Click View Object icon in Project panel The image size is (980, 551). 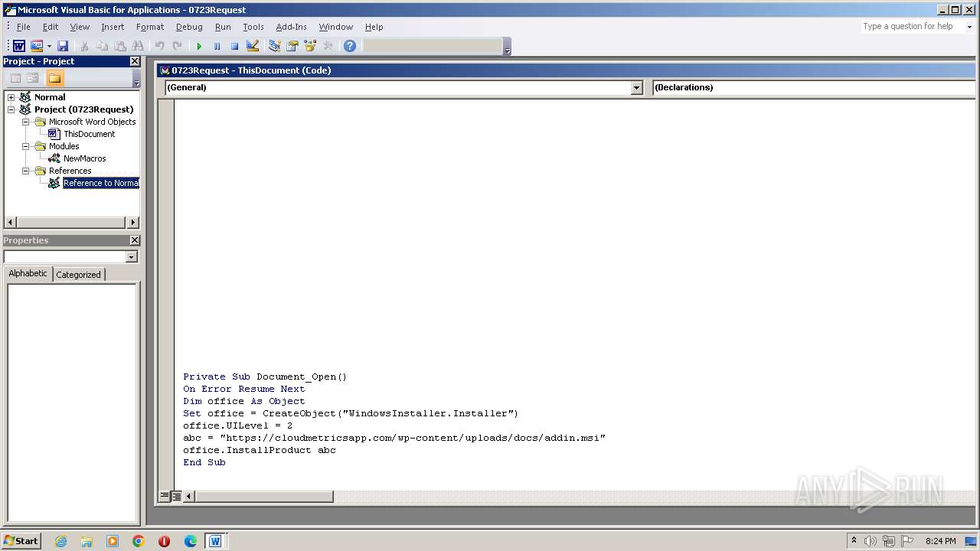(x=33, y=78)
